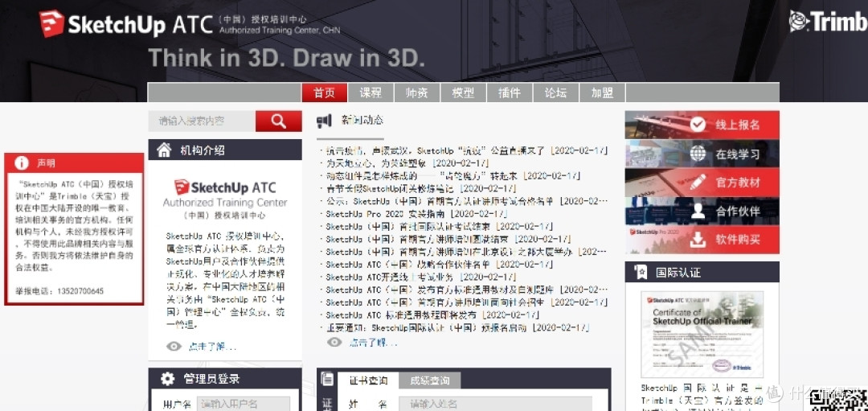Click the 国际认证 section heading
The image size is (868, 411).
click(x=678, y=273)
